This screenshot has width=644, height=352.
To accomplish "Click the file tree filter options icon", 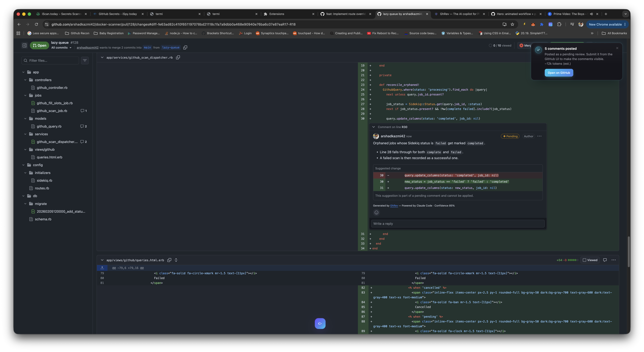I will coord(85,61).
